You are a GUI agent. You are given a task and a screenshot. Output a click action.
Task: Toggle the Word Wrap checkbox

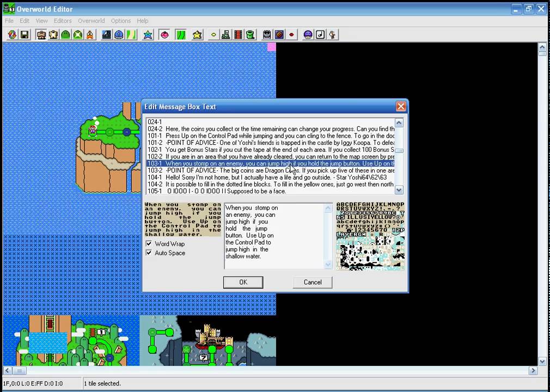tap(149, 244)
